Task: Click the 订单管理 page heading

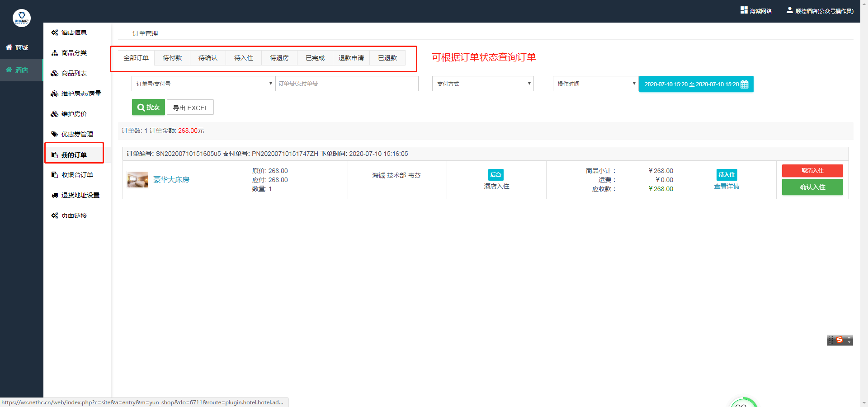Action: pyautogui.click(x=145, y=33)
